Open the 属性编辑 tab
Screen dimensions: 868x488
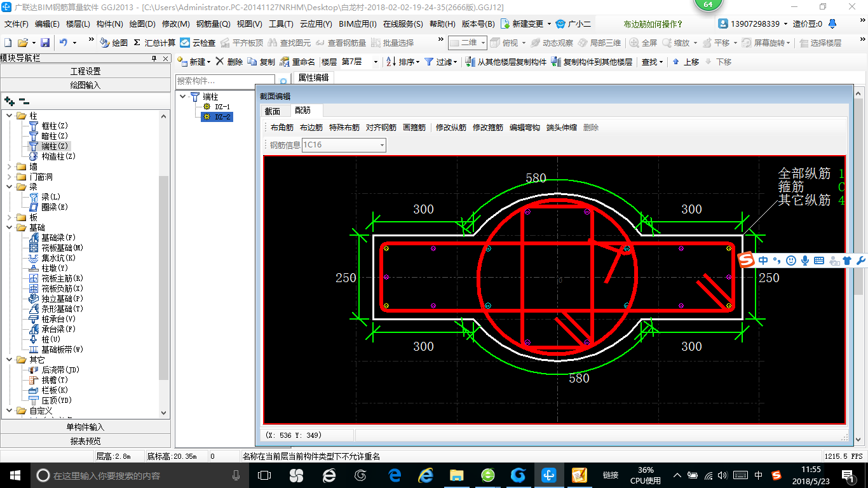click(x=314, y=78)
